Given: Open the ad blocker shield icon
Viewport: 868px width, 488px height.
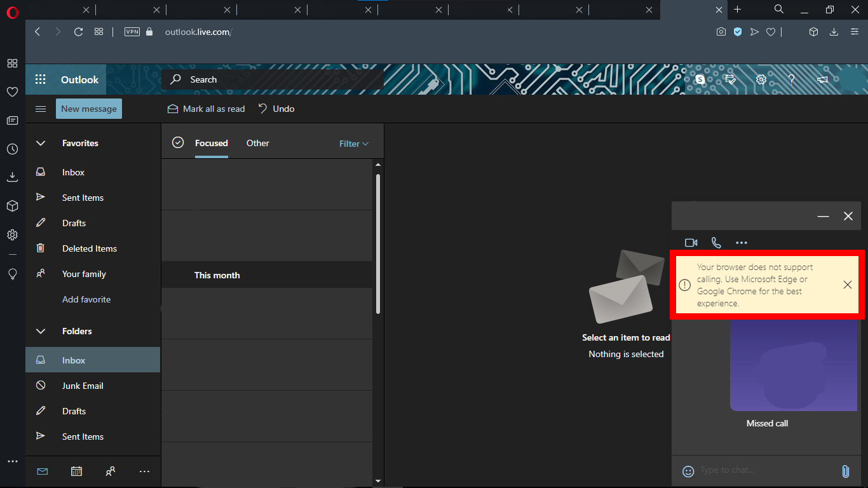Looking at the screenshot, I should [738, 32].
